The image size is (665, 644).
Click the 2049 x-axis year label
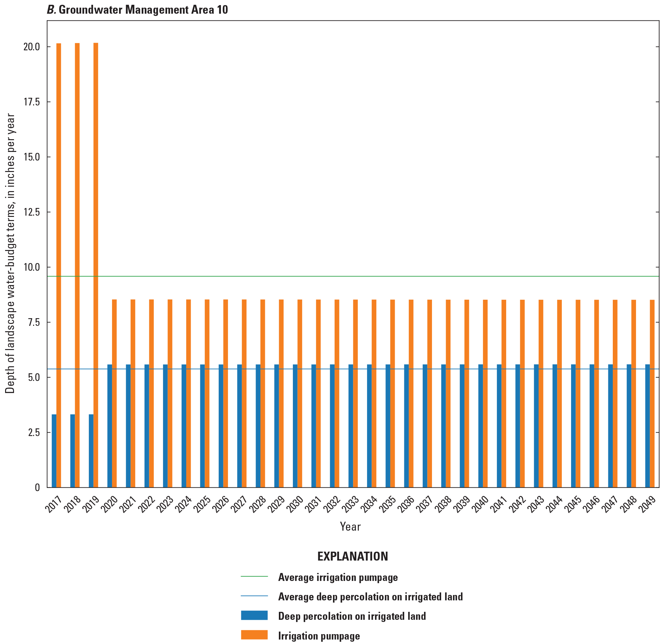click(x=647, y=505)
